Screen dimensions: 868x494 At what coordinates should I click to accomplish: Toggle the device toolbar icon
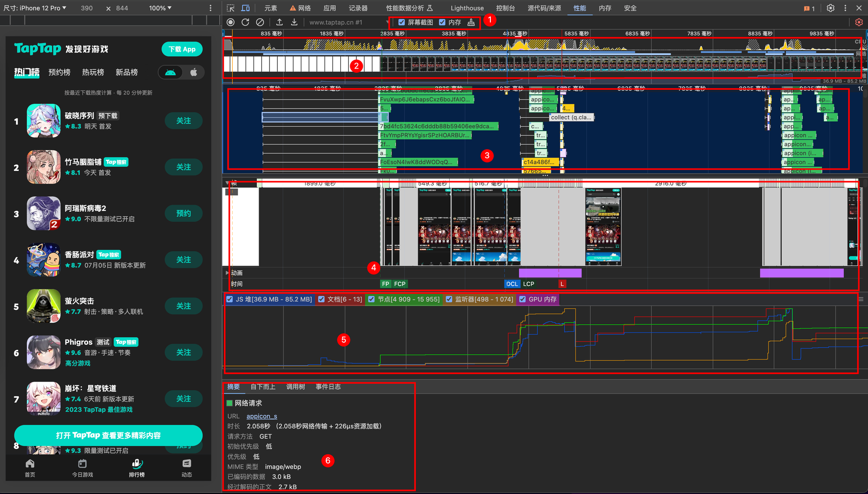(246, 8)
